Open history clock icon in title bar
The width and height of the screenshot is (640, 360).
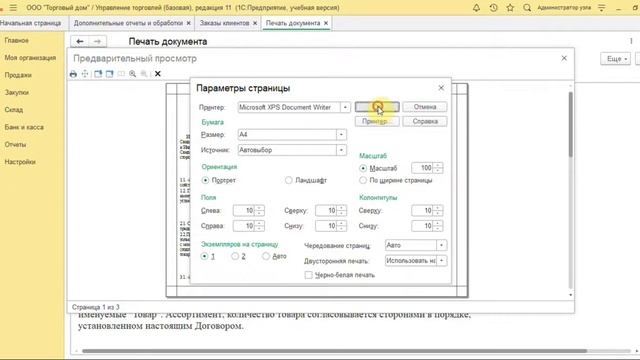(x=493, y=8)
